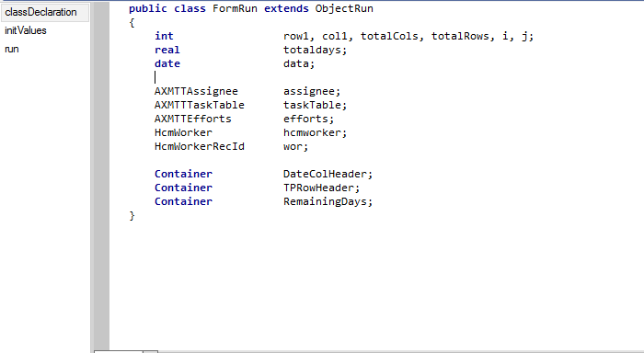
Task: Click 'Container' keyword before TPRowHeader
Action: tap(183, 188)
